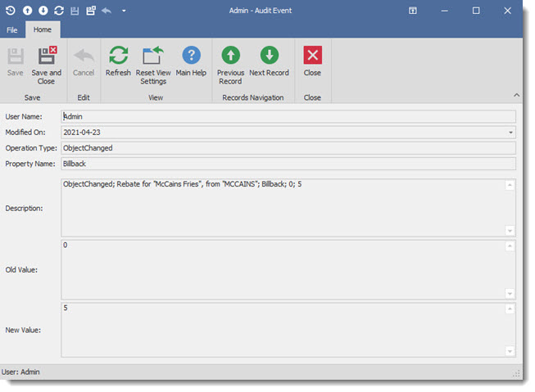This screenshot has height=392, width=535.
Task: Click the User Name: label
Action: point(24,116)
